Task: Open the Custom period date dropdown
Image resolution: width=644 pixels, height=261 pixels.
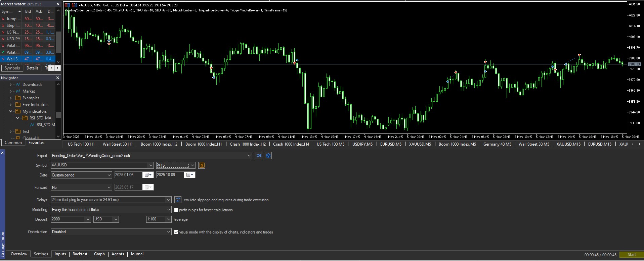Action: click(x=109, y=175)
